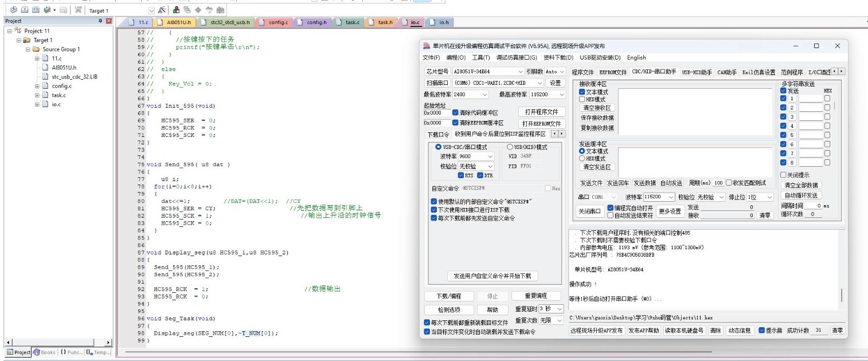The image size is (868, 361).
Task: Select USB-CDC/串口模式 radio button
Action: point(439,147)
